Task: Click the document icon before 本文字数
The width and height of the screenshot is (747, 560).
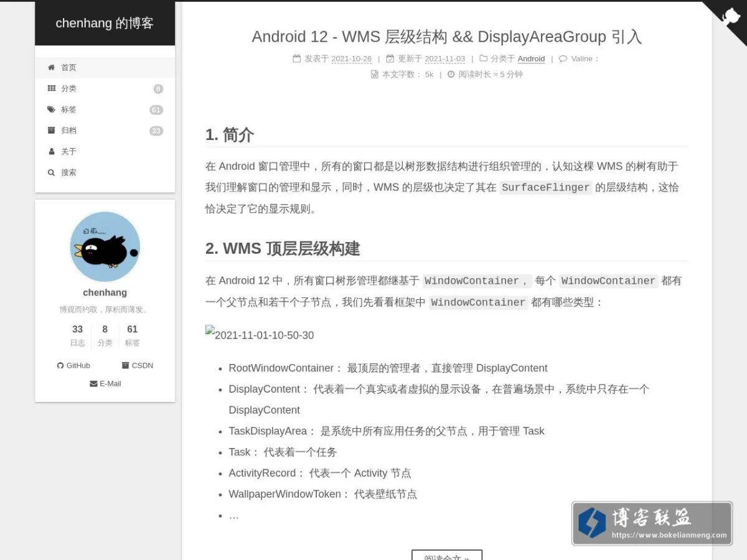Action: (x=375, y=74)
